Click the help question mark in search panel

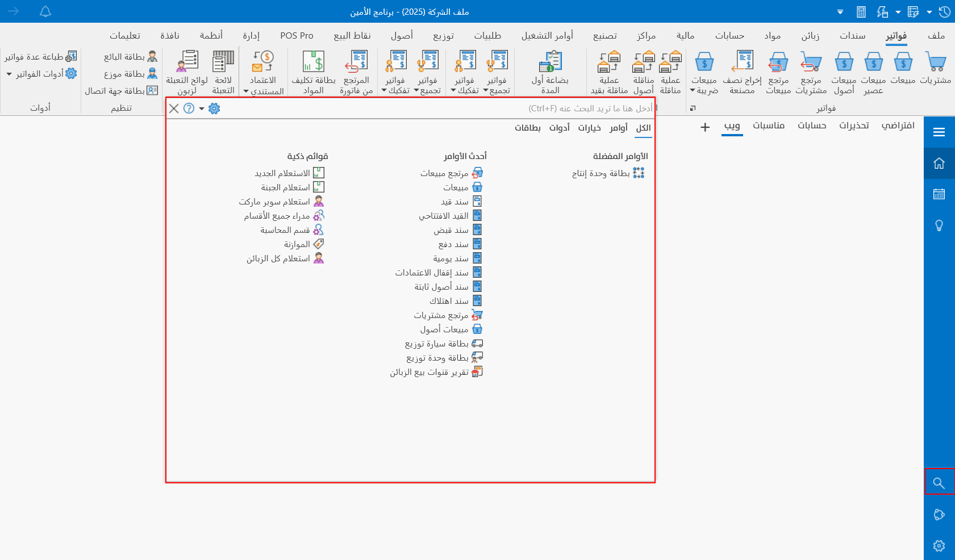coord(189,108)
